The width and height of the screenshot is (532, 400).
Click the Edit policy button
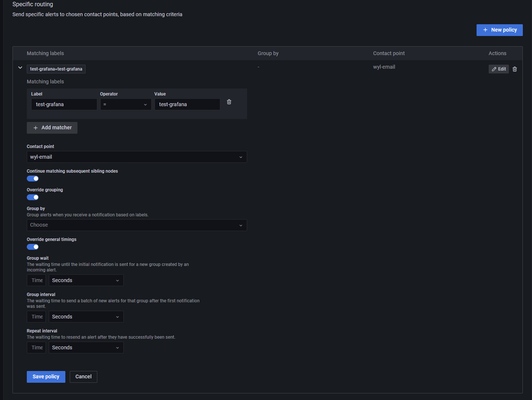pyautogui.click(x=499, y=69)
